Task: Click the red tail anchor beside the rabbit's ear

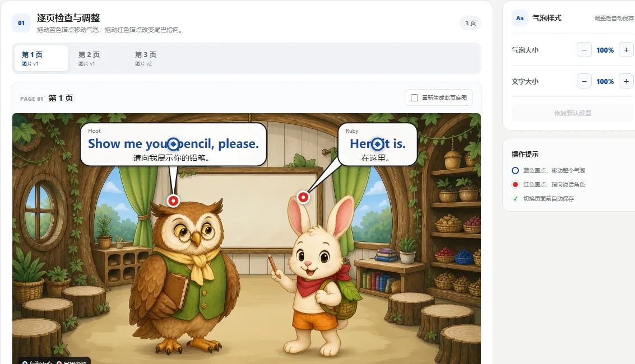Action: click(303, 197)
